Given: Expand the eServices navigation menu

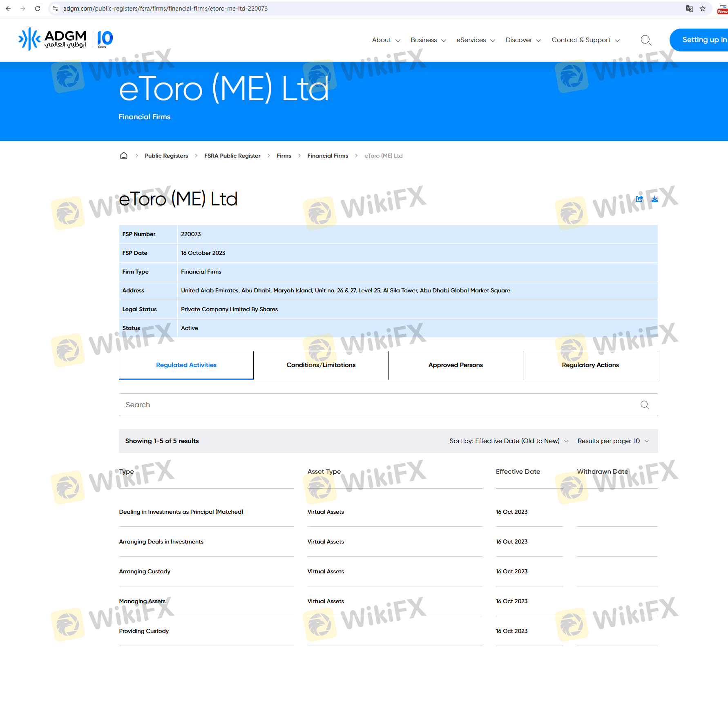Looking at the screenshot, I should click(476, 40).
